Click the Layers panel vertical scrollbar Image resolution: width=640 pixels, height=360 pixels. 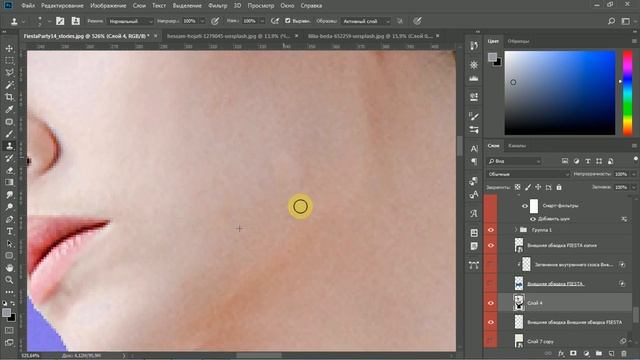636,314
